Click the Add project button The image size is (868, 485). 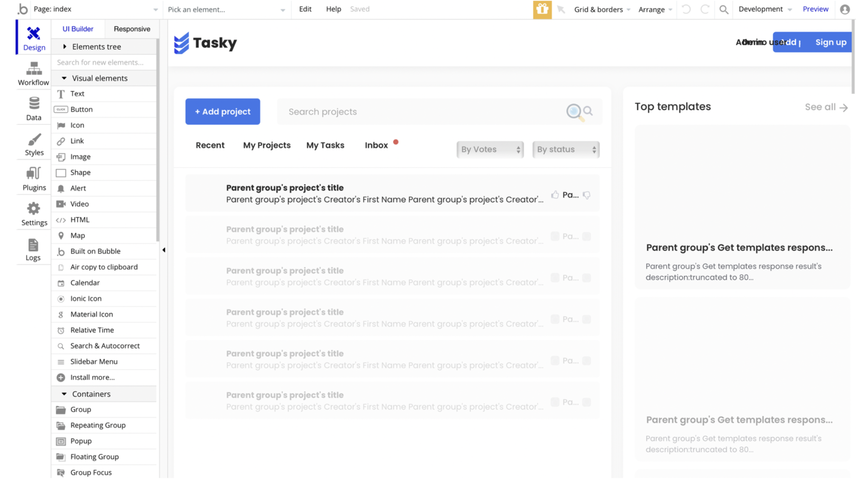(222, 112)
